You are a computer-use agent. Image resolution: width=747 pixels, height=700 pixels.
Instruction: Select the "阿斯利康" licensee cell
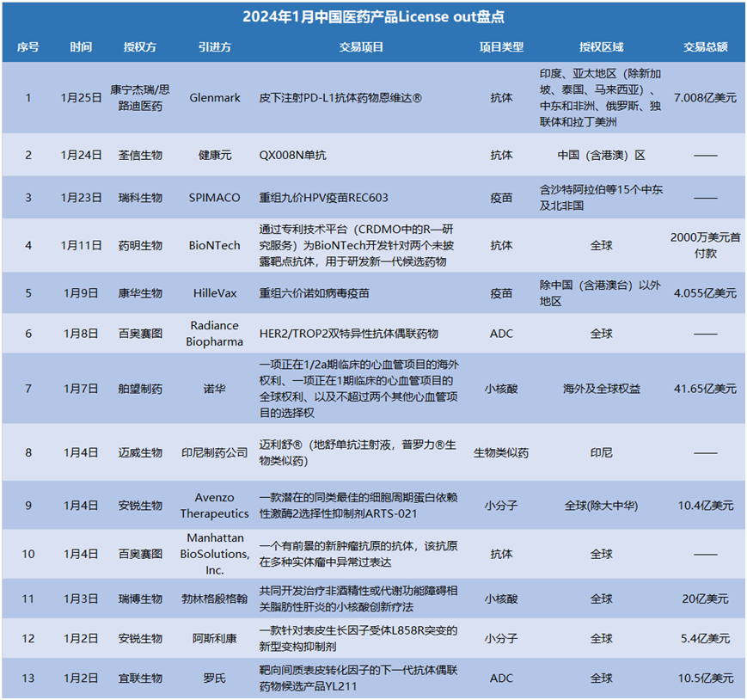214,639
